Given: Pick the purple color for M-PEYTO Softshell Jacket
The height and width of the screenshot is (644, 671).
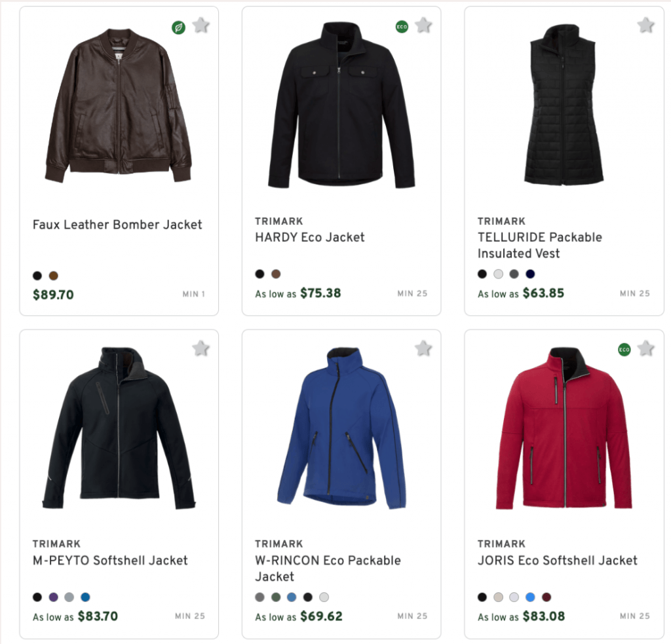Looking at the screenshot, I should point(53,597).
